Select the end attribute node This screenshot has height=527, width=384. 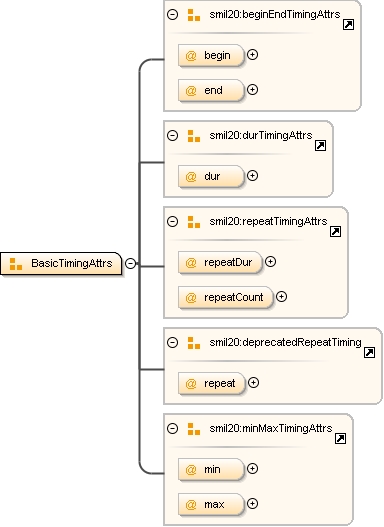(211, 90)
